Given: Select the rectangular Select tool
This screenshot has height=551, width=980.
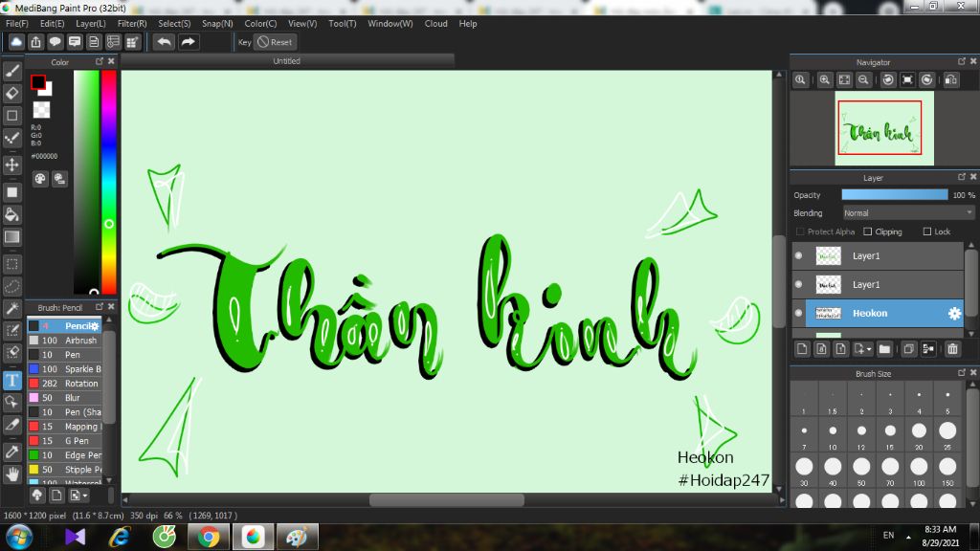Looking at the screenshot, I should [11, 264].
